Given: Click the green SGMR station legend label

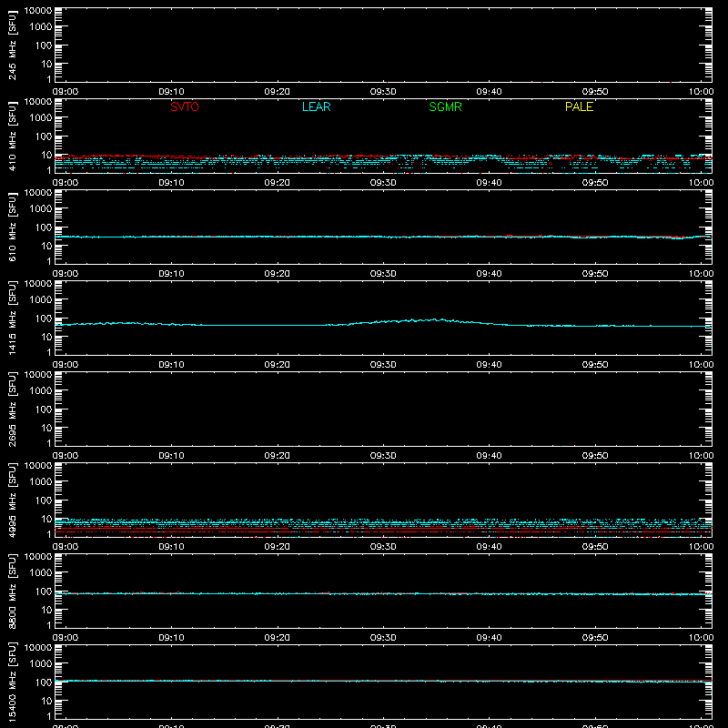Looking at the screenshot, I should [445, 106].
